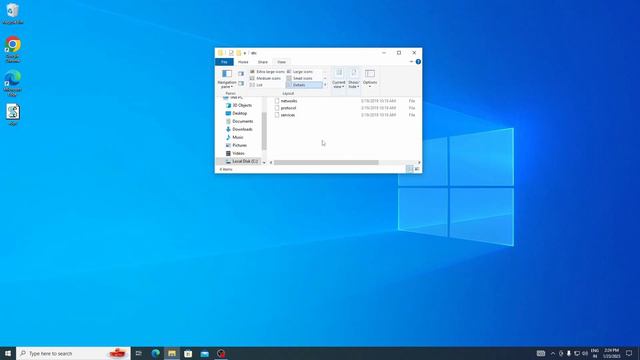This screenshot has height=360, width=640.
Task: Open Microsoft Edge from taskbar
Action: pos(156,353)
